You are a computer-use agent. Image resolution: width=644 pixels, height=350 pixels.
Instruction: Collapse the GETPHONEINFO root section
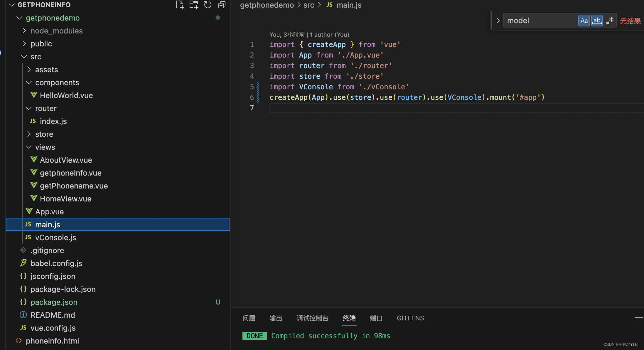coord(12,5)
